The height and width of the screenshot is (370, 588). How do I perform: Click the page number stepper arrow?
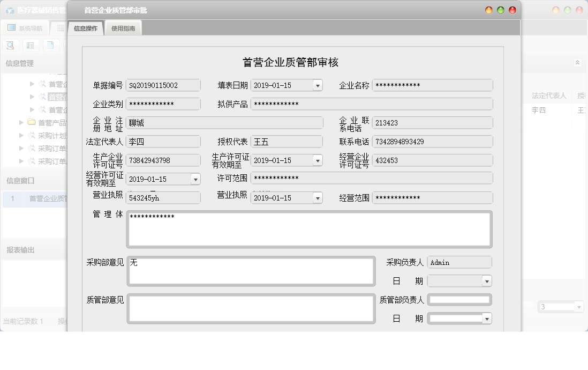pos(578,307)
